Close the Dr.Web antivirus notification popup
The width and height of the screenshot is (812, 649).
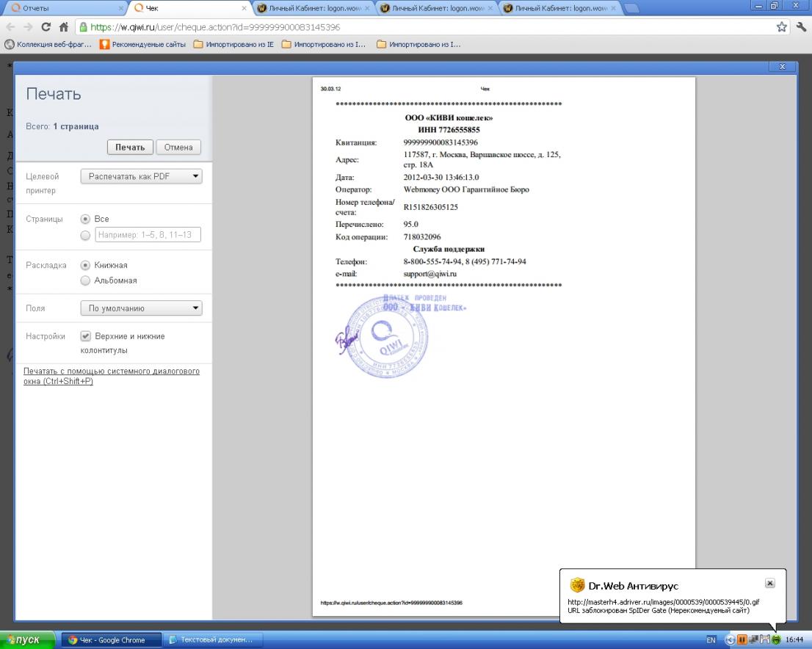click(769, 583)
